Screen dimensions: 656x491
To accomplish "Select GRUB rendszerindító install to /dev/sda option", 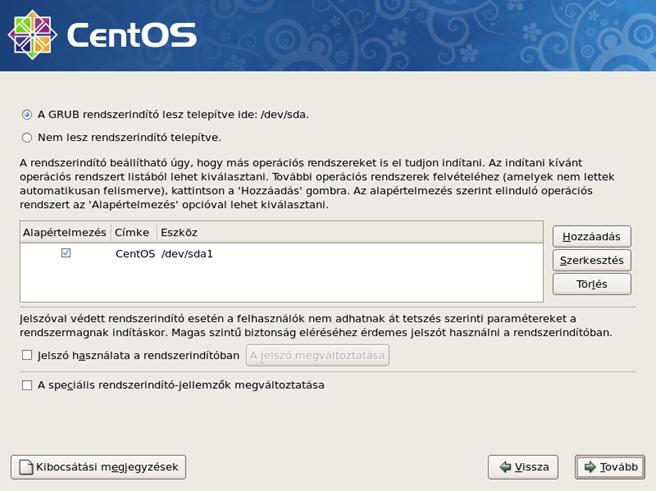I will point(27,114).
